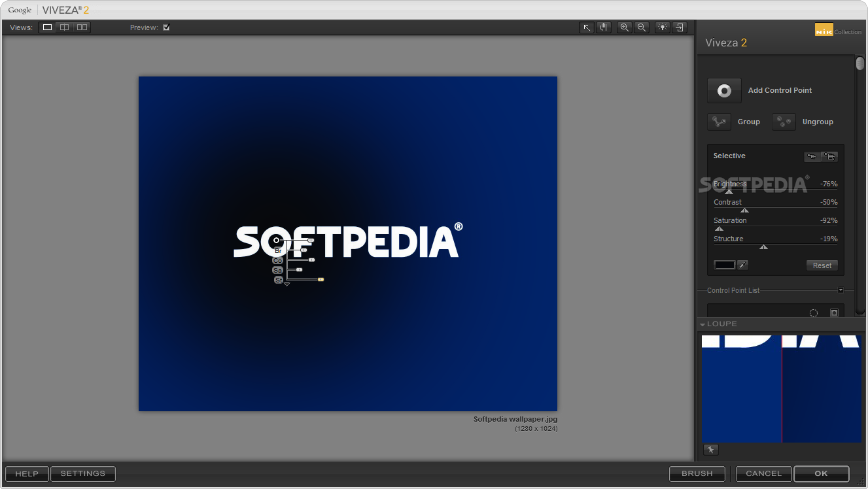The height and width of the screenshot is (489, 868).
Task: Select the arrow pointer tool
Action: pyautogui.click(x=587, y=27)
